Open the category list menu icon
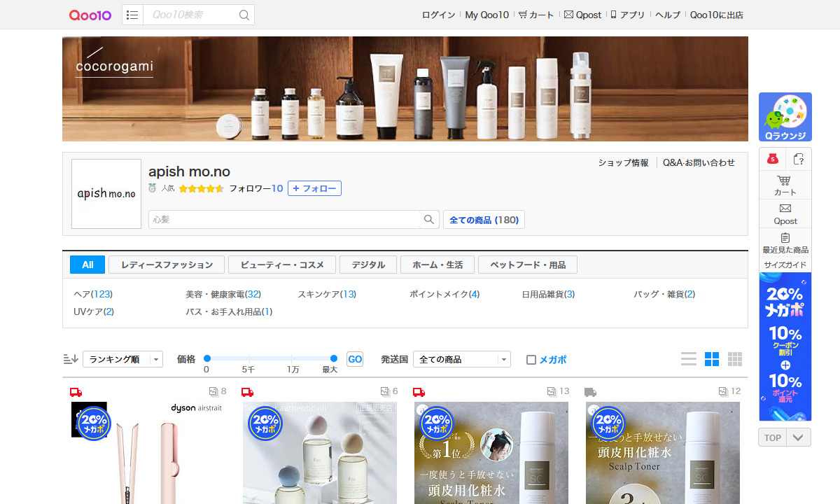This screenshot has height=504, width=840. [132, 15]
